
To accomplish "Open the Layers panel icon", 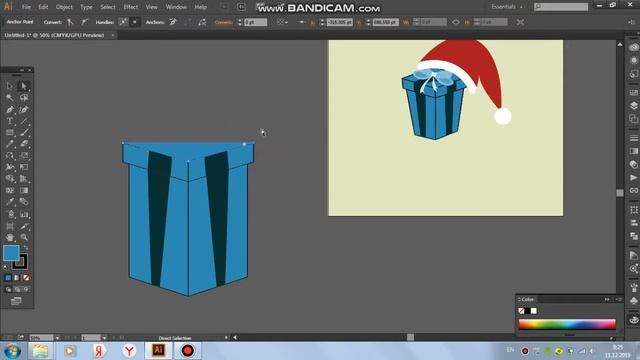I will point(633,106).
